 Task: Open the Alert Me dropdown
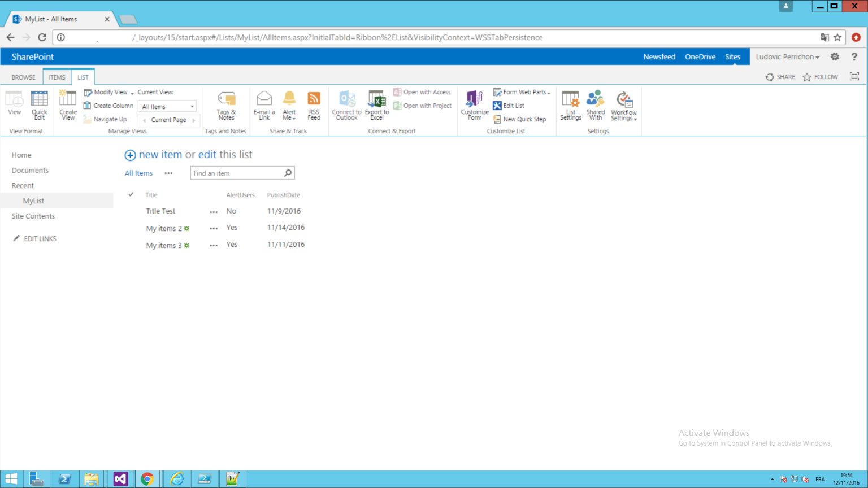(x=289, y=105)
